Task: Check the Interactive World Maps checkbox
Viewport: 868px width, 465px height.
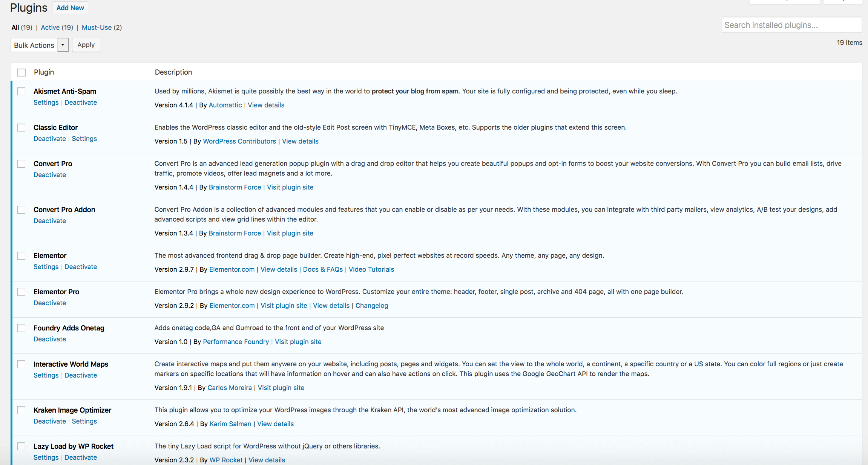Action: coord(21,364)
